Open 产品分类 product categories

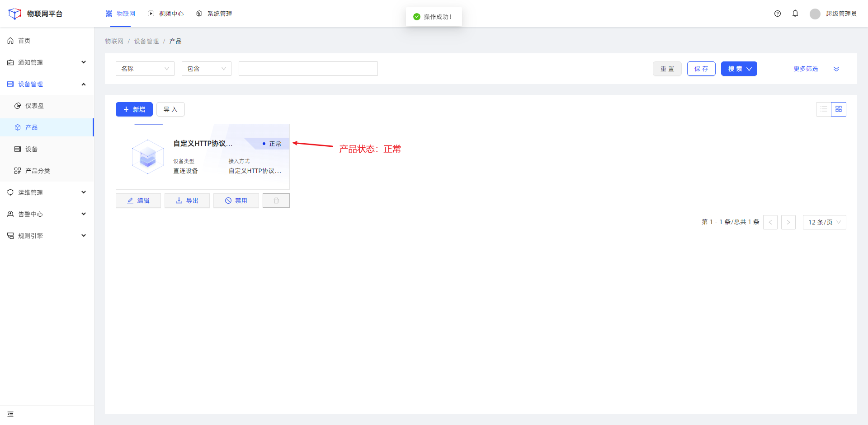[x=47, y=171]
